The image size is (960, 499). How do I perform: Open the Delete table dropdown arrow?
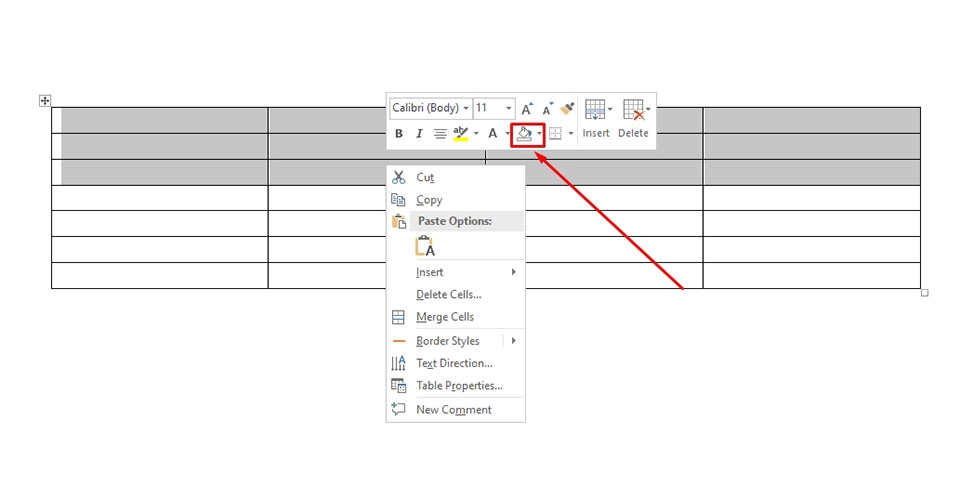648,110
